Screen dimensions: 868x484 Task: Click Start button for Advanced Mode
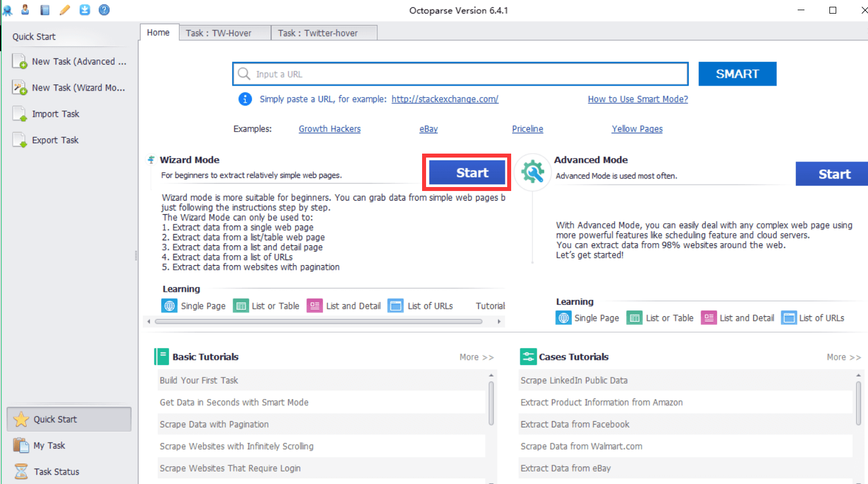pos(832,174)
